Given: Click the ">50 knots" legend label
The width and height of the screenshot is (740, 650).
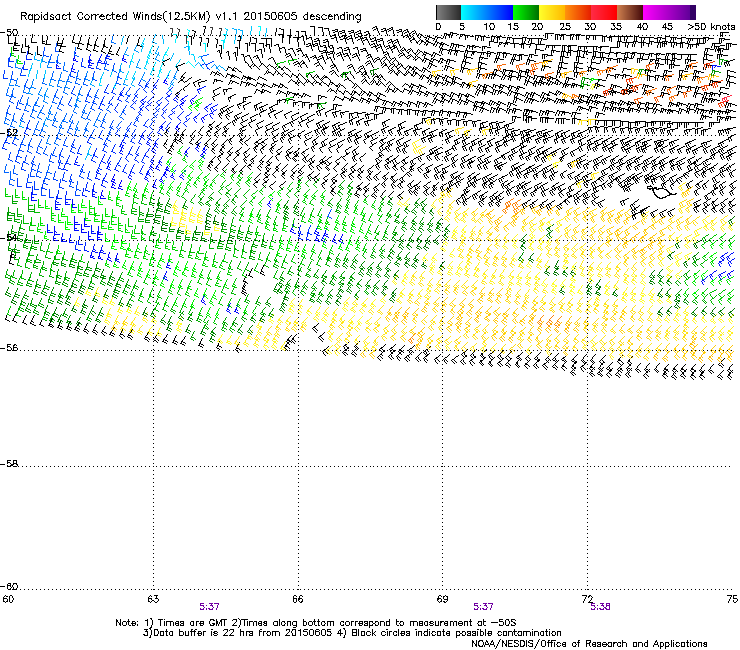Looking at the screenshot, I should coord(711,27).
